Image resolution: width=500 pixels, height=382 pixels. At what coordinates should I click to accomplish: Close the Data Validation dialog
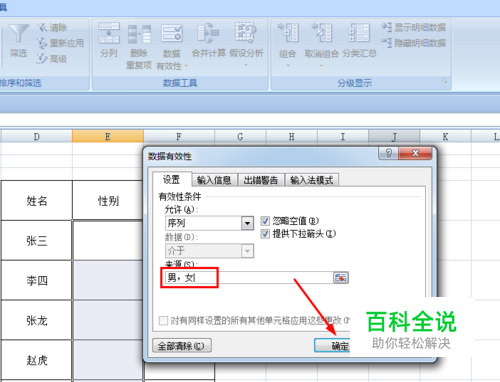click(x=415, y=153)
